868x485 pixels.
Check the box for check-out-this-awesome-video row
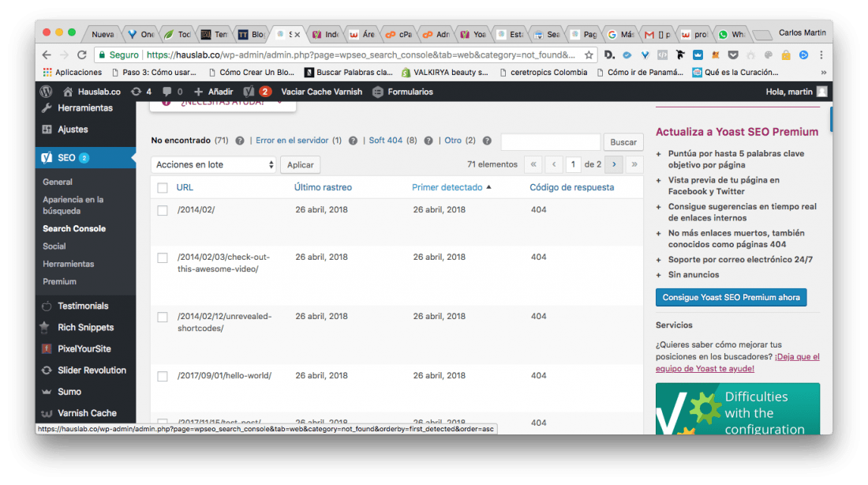point(163,258)
